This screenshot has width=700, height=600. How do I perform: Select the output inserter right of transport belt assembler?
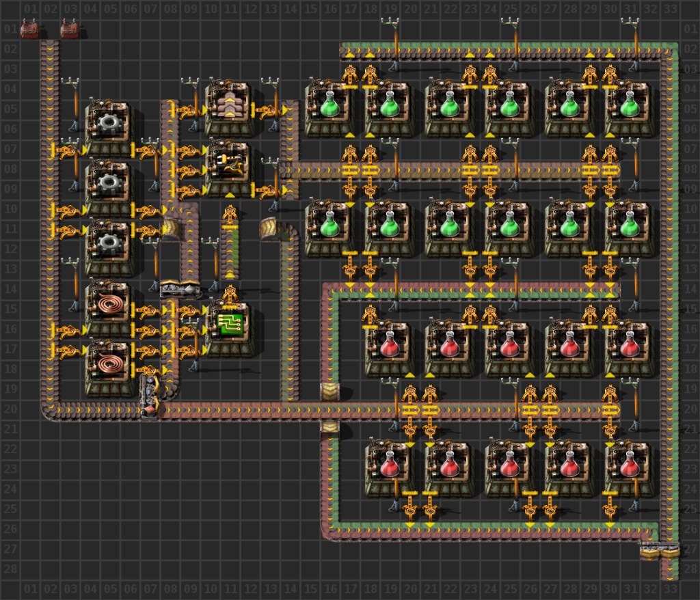[269, 110]
